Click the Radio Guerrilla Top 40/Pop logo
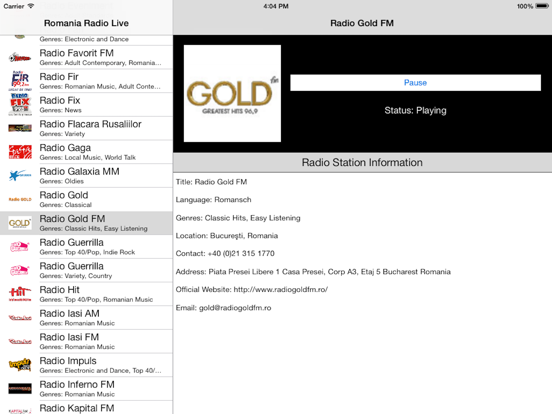Viewport: 552px width, 414px height. point(20,246)
